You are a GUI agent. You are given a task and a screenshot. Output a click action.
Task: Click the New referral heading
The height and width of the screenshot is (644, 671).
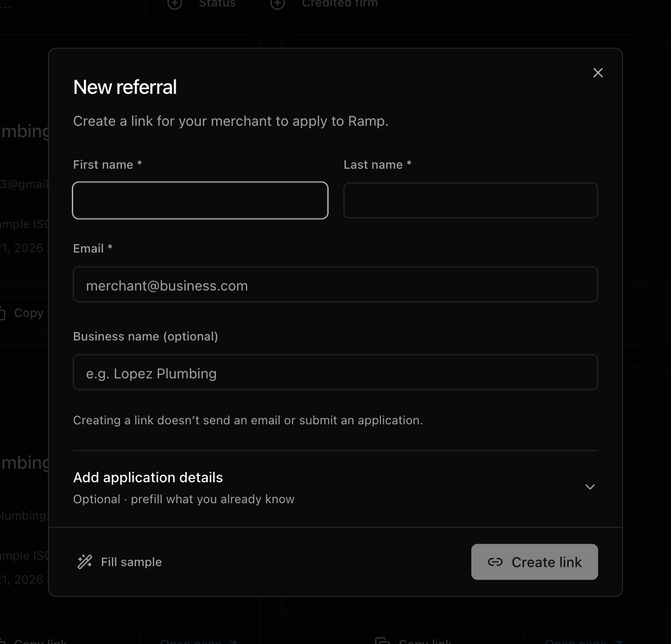point(125,87)
